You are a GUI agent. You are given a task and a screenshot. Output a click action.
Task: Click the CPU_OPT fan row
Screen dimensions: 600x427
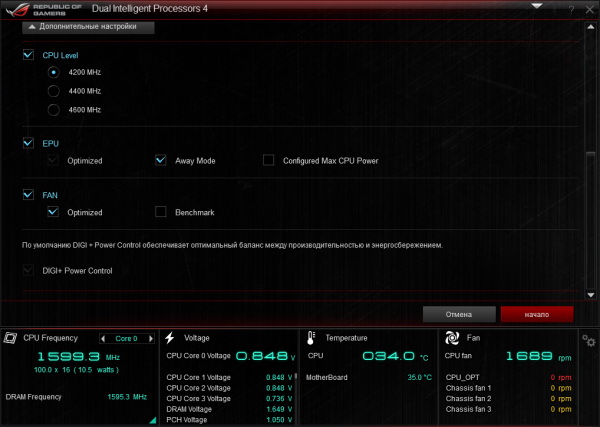509,378
